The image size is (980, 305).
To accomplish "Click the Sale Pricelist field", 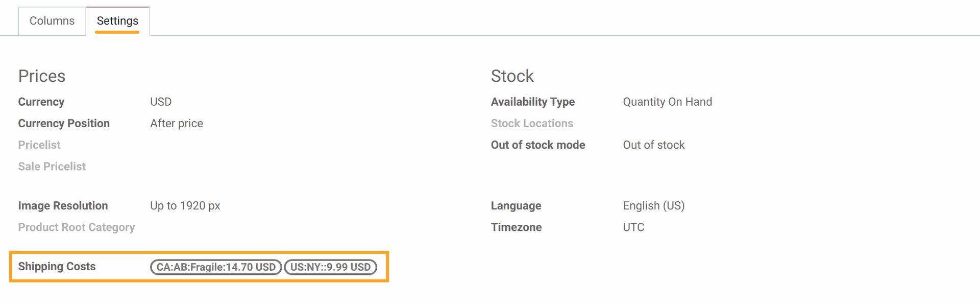I will (52, 166).
